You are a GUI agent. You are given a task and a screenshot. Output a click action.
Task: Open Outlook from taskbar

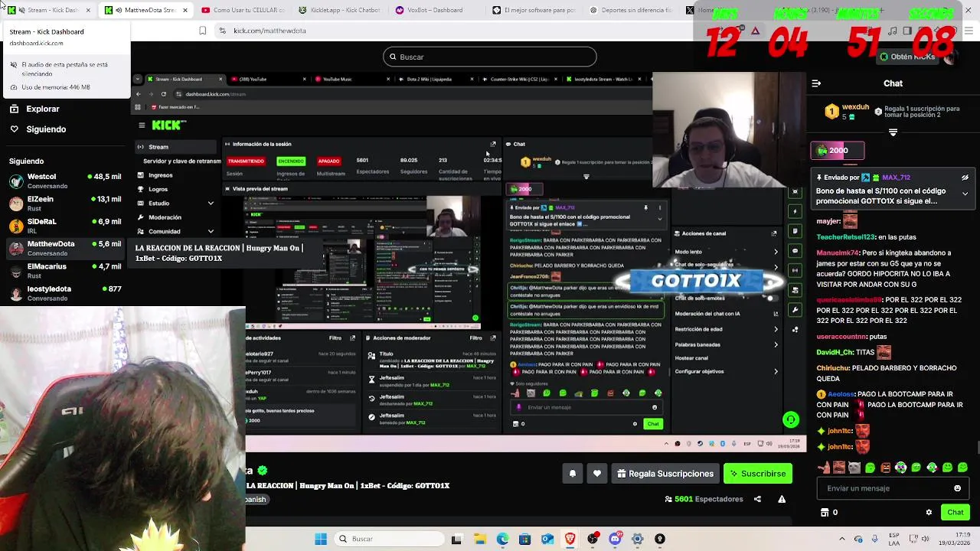pos(547,539)
